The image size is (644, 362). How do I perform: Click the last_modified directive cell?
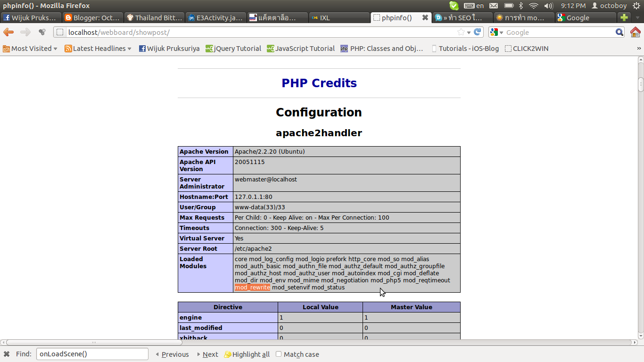point(228,328)
